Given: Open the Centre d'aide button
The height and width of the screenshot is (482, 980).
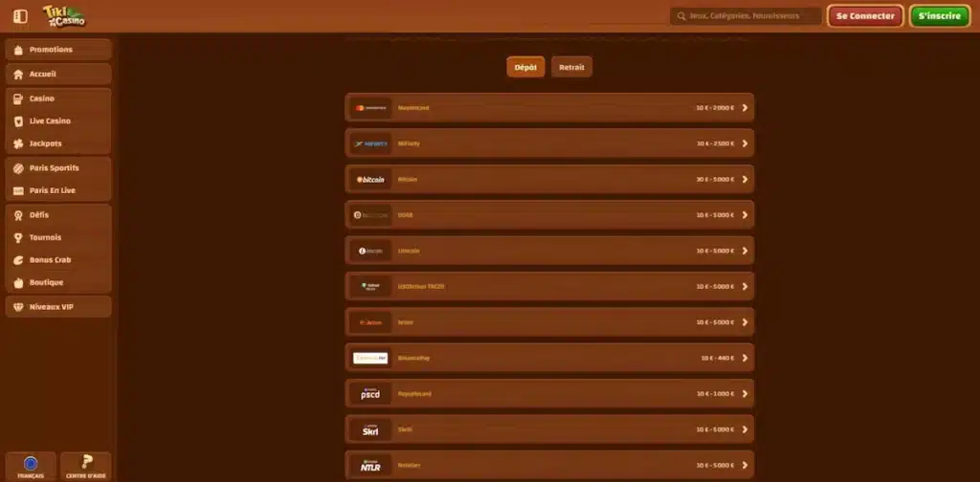Looking at the screenshot, I should 86,467.
